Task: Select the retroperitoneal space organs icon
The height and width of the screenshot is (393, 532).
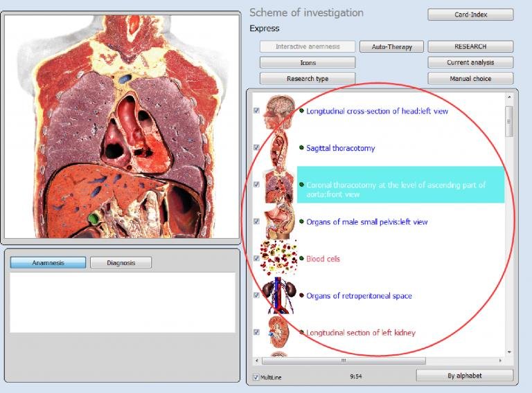Action: pos(279,295)
